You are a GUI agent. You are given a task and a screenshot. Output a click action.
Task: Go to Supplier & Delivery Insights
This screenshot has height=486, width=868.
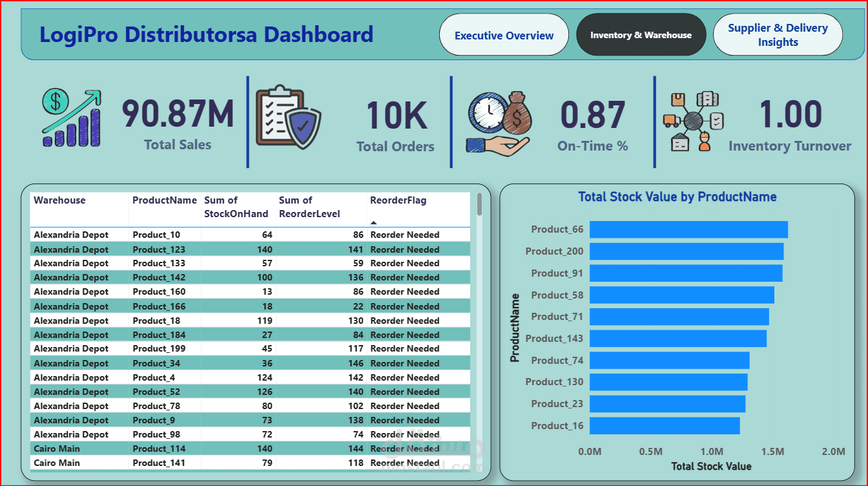point(778,35)
